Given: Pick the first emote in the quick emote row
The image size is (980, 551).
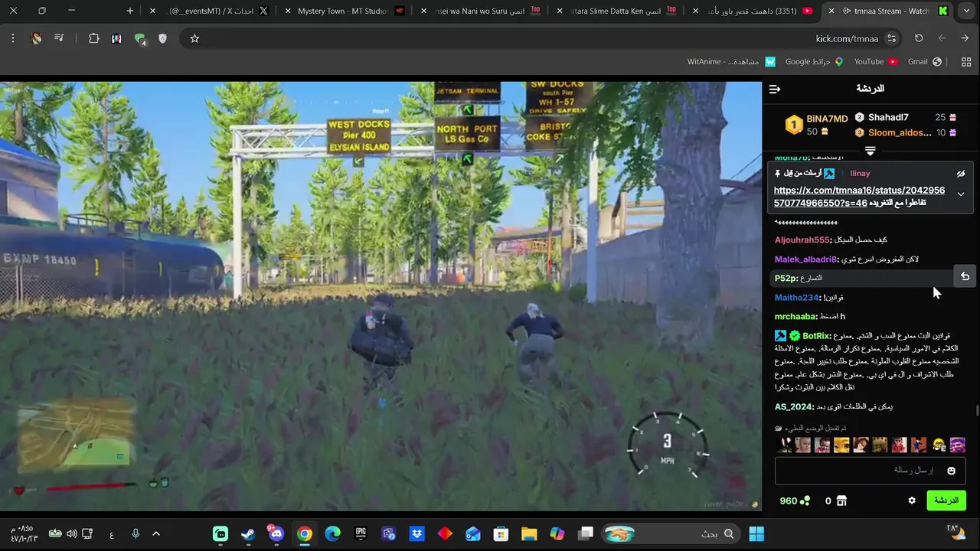Looking at the screenshot, I should click(x=784, y=445).
